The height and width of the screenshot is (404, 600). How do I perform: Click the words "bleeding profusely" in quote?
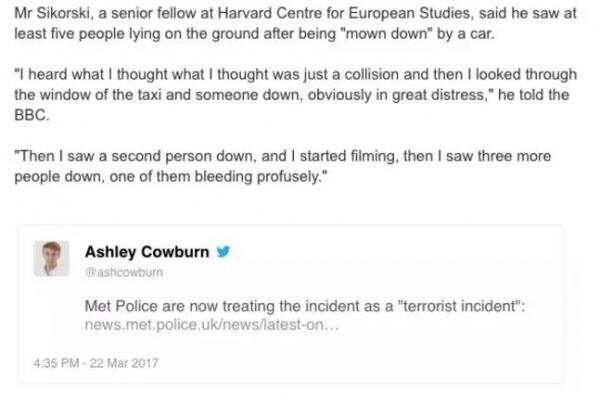click(x=259, y=177)
